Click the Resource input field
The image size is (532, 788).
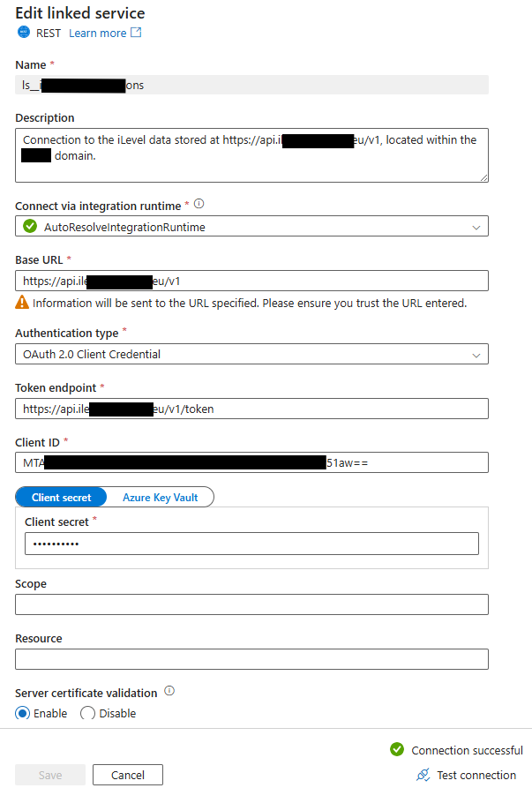(x=251, y=659)
